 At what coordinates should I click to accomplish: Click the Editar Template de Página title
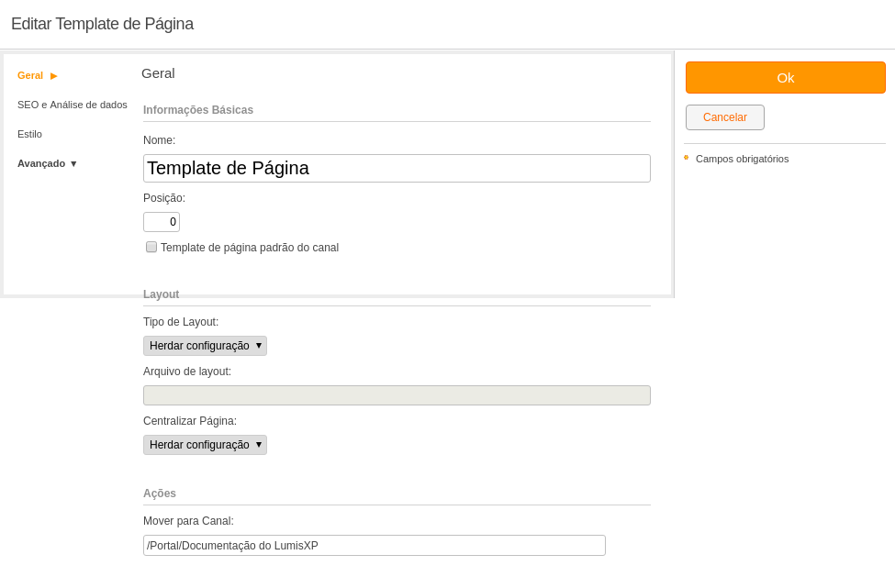pyautogui.click(x=102, y=24)
